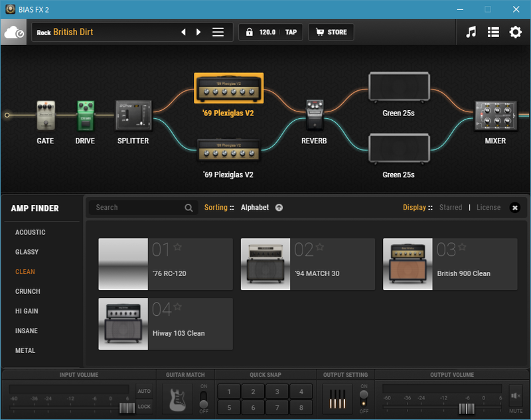Screen dimensions: 531x420
Task: Choose the '94 MATCH 30 amp card
Action: 308,264
